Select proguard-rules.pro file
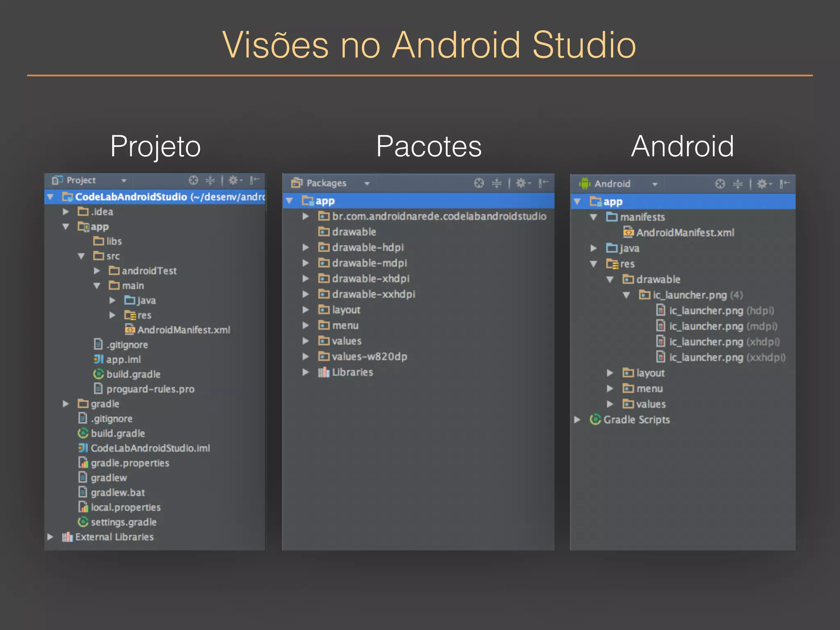This screenshot has height=630, width=840. tap(151, 389)
